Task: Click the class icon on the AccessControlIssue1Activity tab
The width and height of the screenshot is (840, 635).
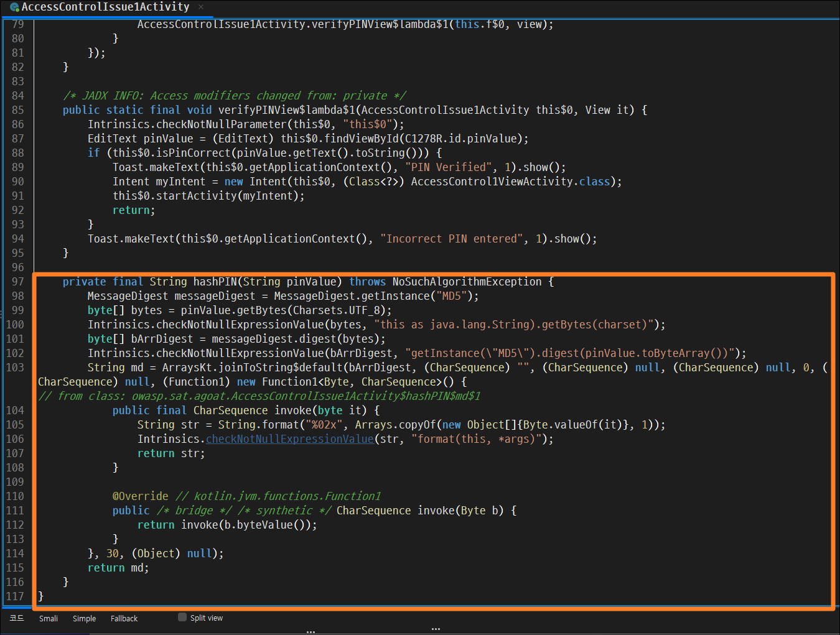Action: [x=14, y=7]
